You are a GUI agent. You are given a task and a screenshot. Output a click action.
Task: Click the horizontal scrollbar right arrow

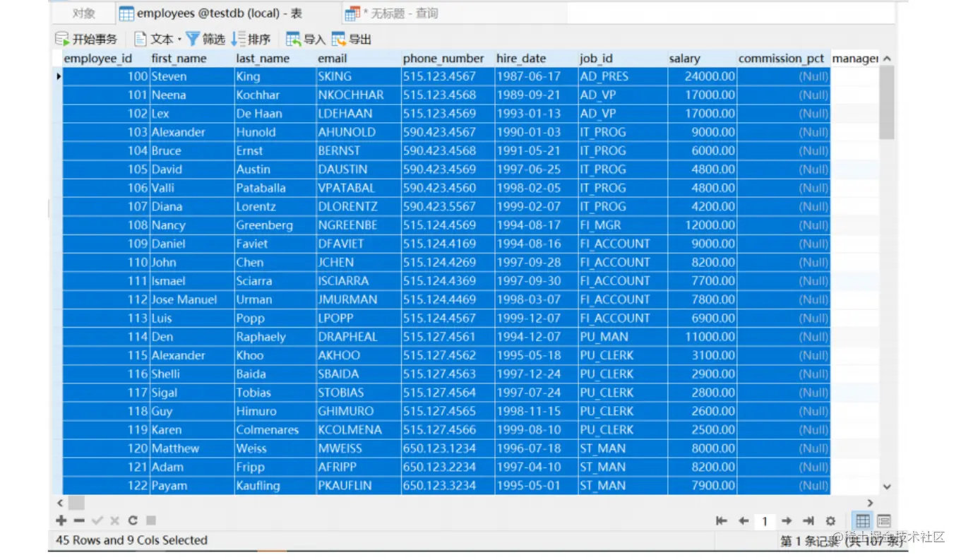pos(871,503)
